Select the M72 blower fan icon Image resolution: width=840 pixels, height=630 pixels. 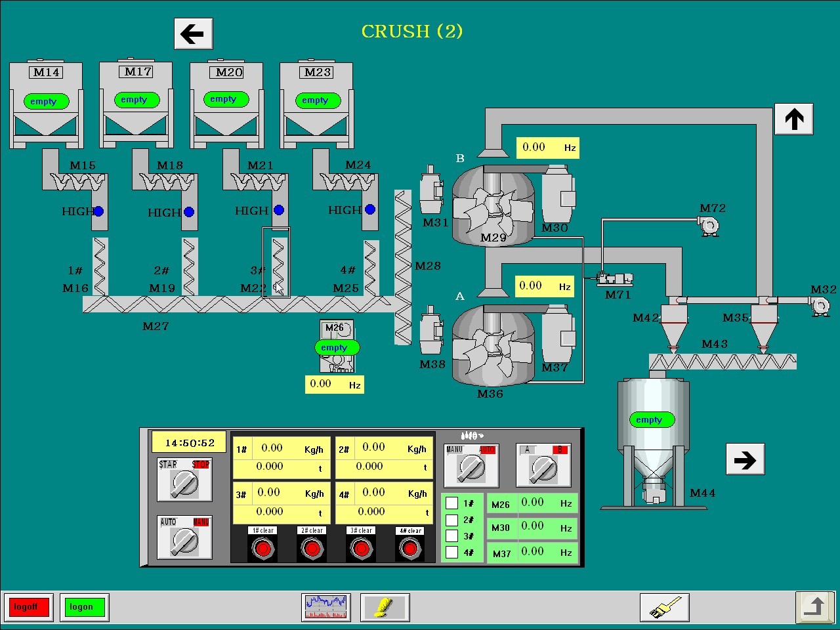709,226
